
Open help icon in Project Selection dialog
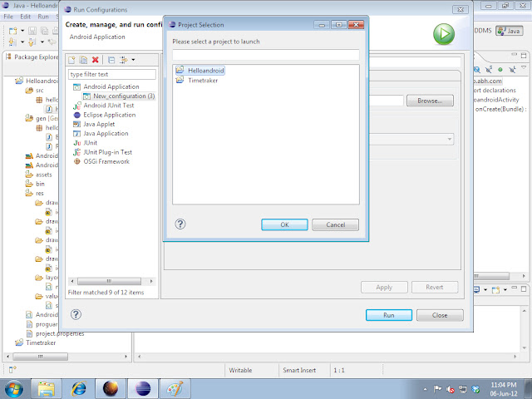[180, 224]
